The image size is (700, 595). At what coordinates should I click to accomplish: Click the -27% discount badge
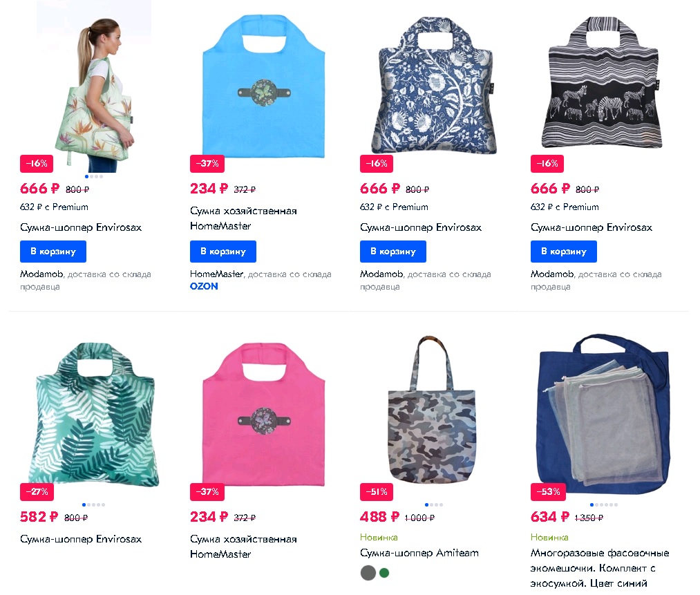tap(37, 492)
